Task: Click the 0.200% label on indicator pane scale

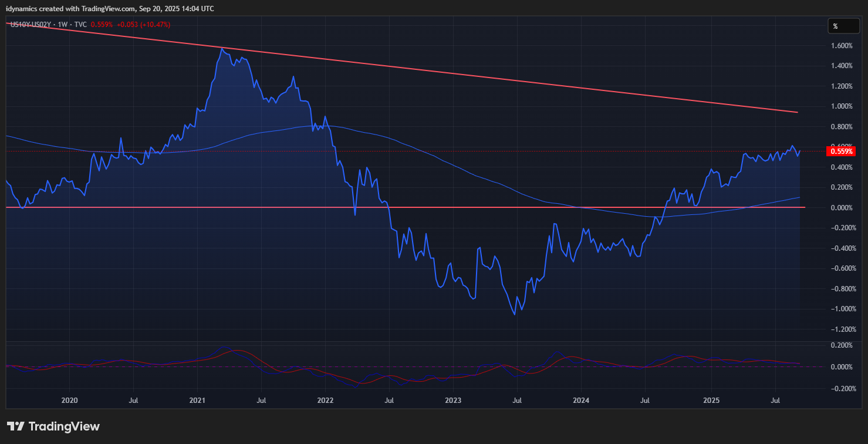Action: (x=841, y=345)
